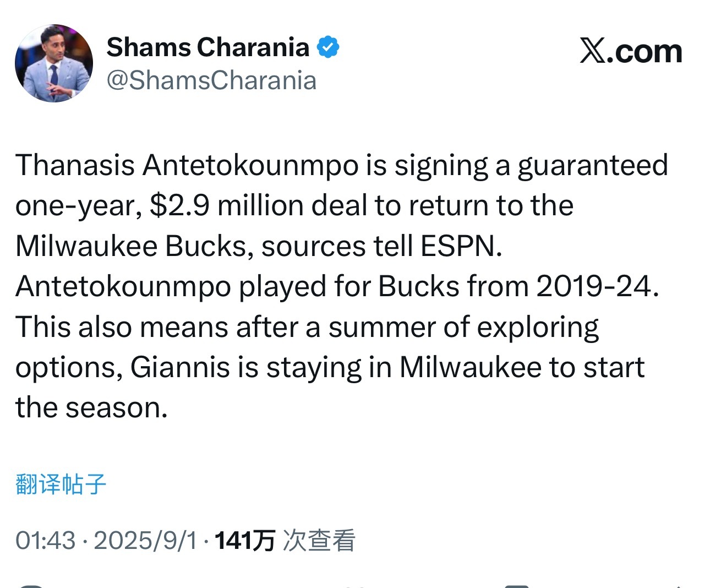Tap the reply icon at bottom left
710x588 pixels.
point(30,585)
